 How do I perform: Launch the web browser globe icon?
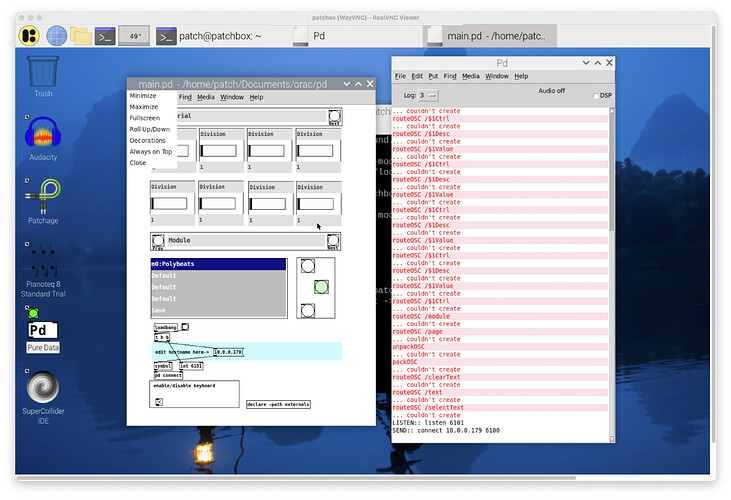click(x=57, y=37)
